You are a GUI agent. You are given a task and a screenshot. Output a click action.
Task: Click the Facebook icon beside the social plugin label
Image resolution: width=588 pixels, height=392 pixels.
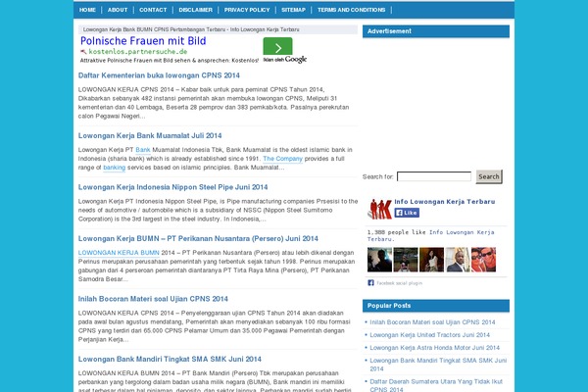click(370, 283)
